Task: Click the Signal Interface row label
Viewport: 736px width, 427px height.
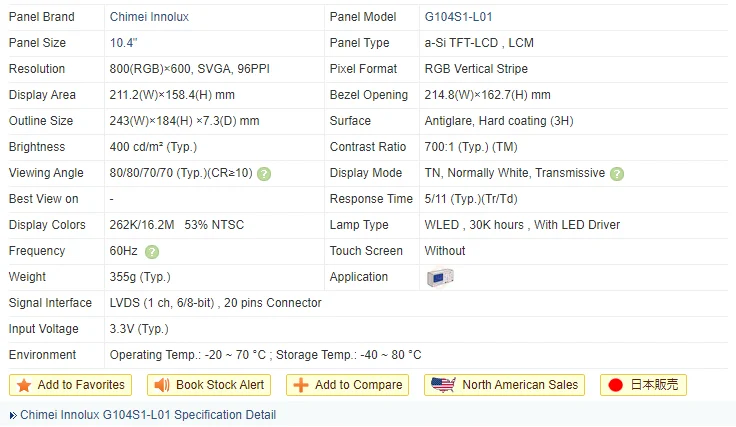Action: (50, 303)
